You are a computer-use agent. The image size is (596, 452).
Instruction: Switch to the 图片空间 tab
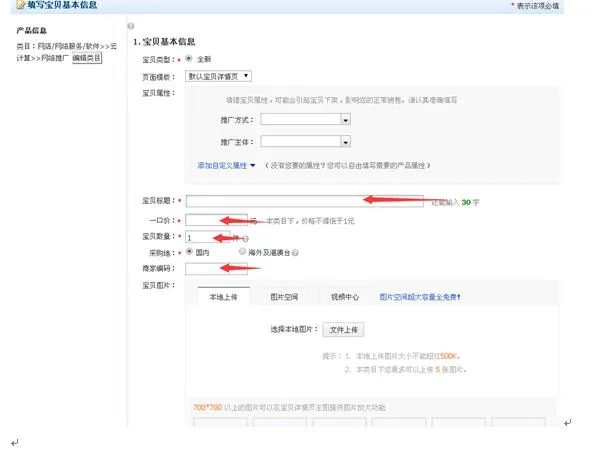click(x=284, y=297)
